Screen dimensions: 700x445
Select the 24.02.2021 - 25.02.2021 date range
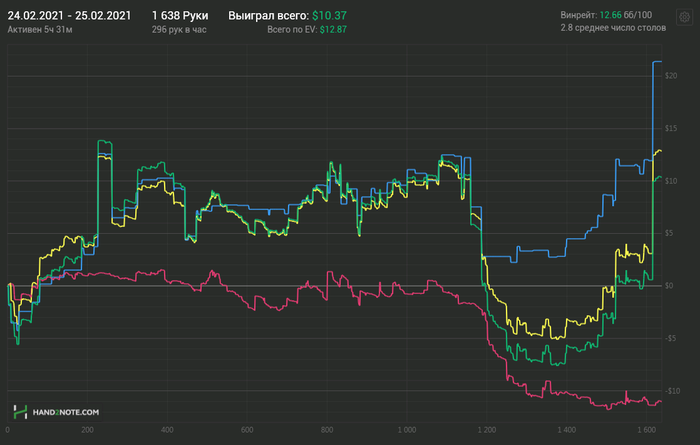click(69, 16)
